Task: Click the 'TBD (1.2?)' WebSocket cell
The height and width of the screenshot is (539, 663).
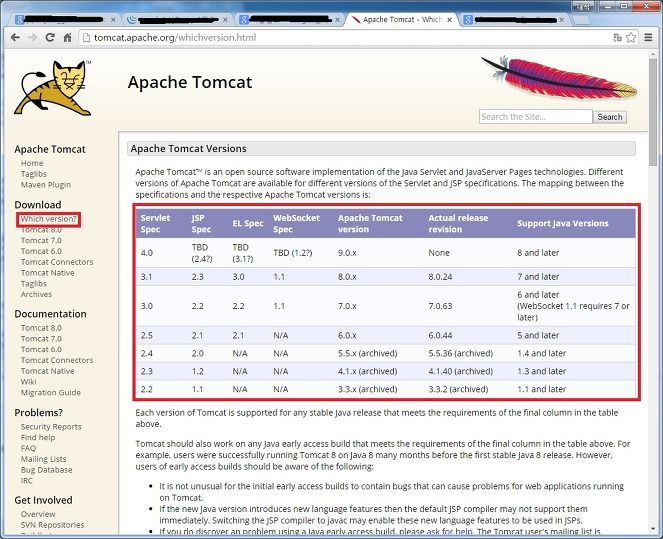Action: (293, 253)
